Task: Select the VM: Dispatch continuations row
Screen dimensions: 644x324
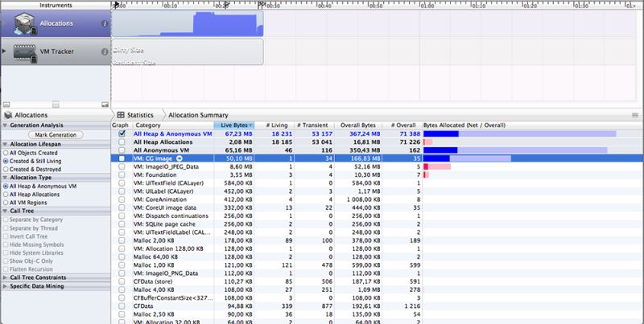Action: [378, 215]
